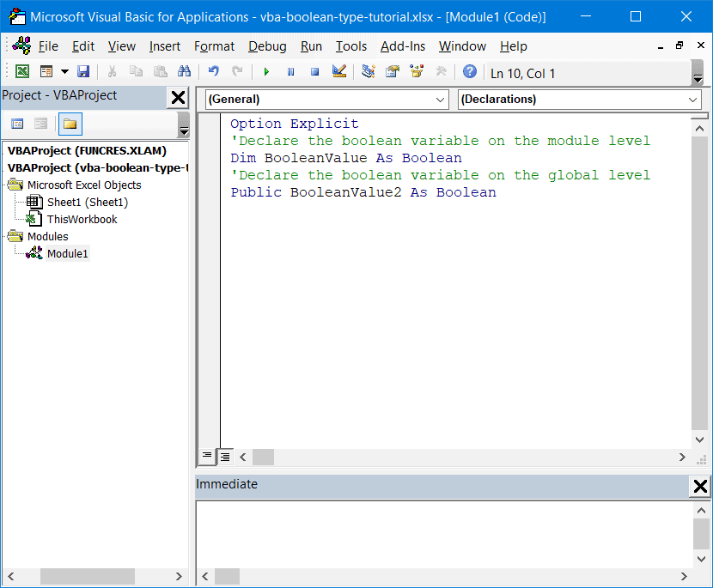The image size is (713, 588).
Task: Click the Break (pause) icon
Action: [292, 73]
